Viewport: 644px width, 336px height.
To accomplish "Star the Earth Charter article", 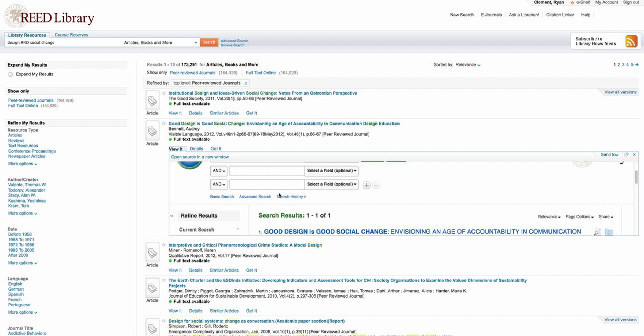I will click(x=164, y=280).
